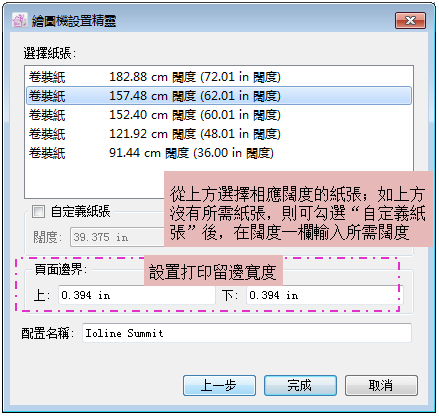Go back with the 上一步 button
439x416 pixels.
point(219,385)
